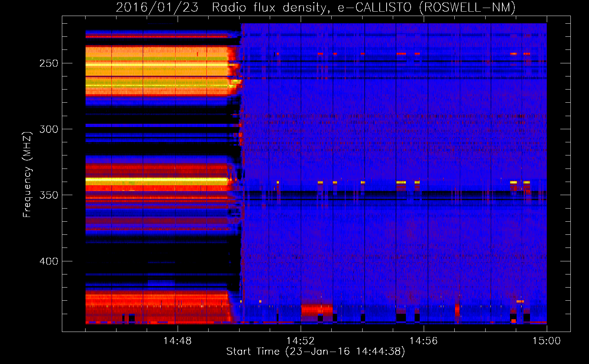Click the 14:56 time axis label
The height and width of the screenshot is (364, 589).
pyautogui.click(x=423, y=341)
